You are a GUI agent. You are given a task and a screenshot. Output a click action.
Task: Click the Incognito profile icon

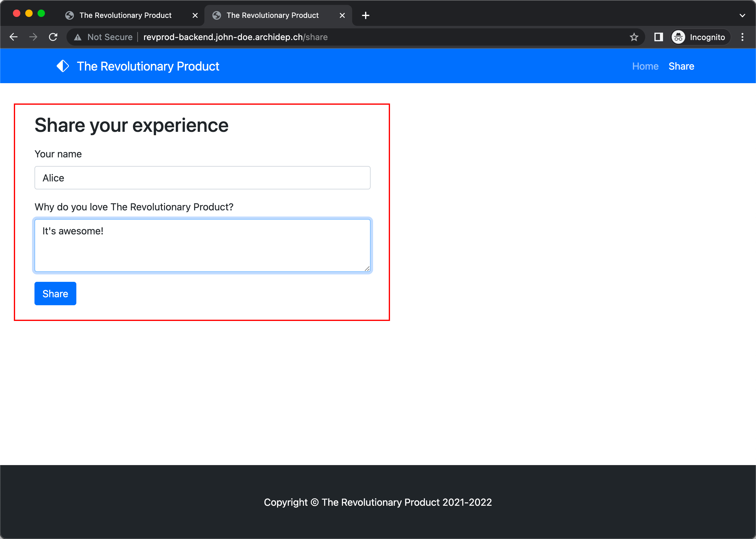678,37
